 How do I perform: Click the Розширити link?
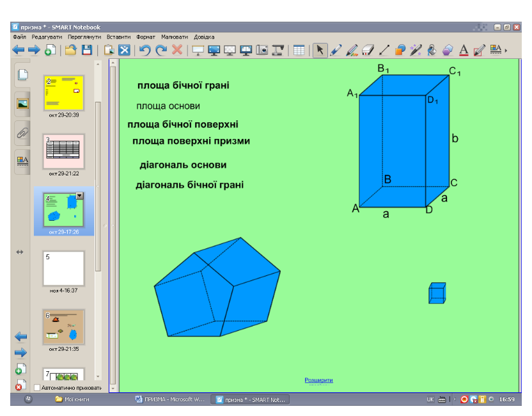point(318,380)
